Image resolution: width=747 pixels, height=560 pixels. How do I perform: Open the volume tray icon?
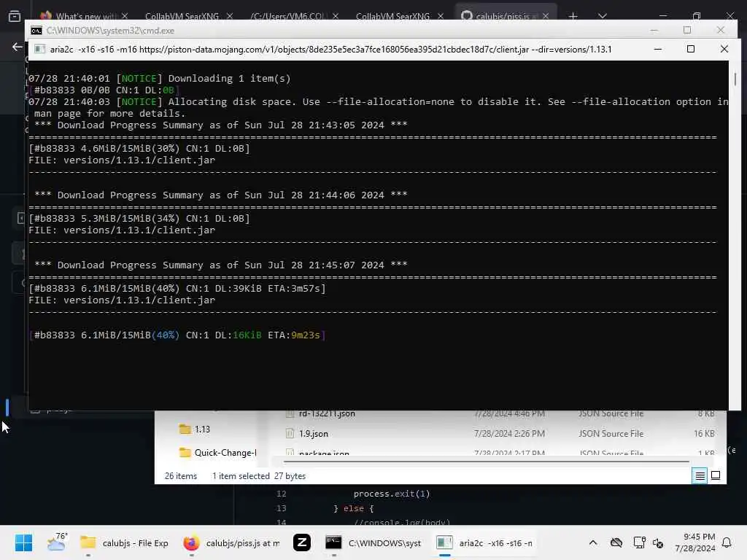(659, 542)
